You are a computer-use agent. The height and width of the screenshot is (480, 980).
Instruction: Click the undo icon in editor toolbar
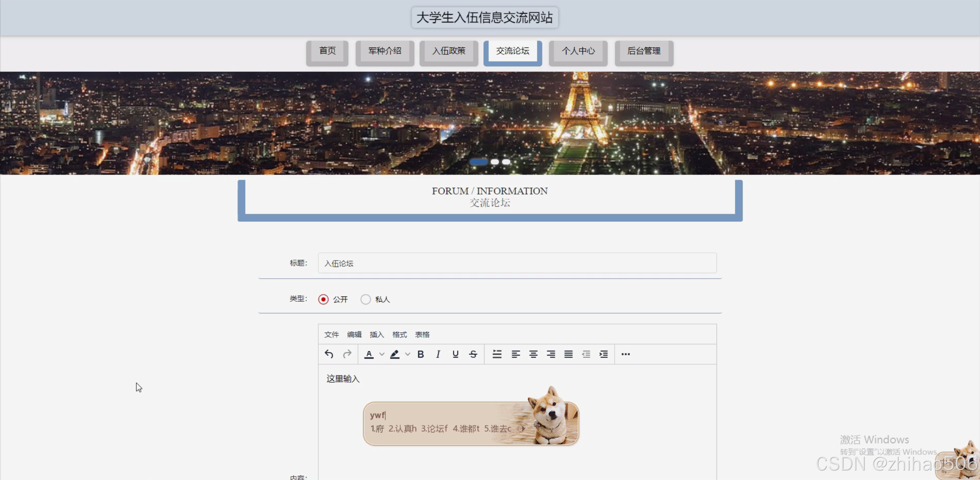click(x=329, y=354)
